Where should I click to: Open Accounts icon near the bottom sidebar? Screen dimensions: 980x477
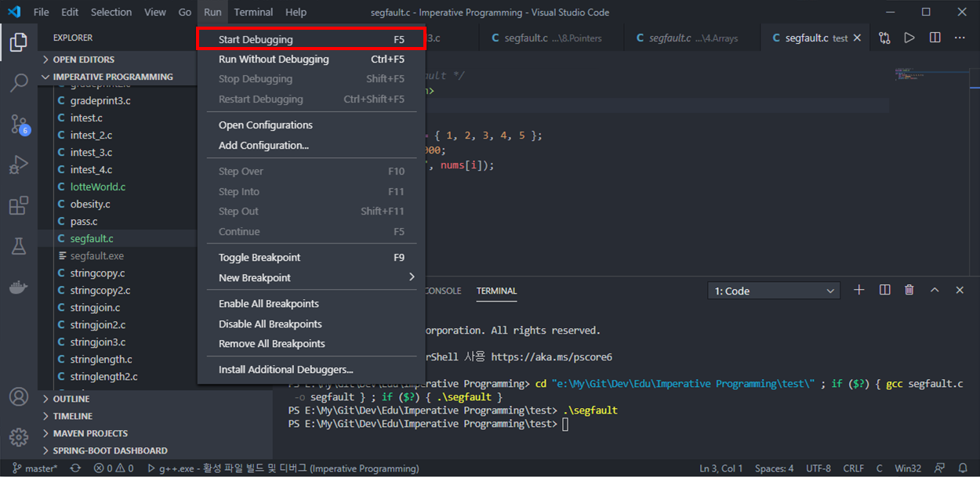click(19, 396)
